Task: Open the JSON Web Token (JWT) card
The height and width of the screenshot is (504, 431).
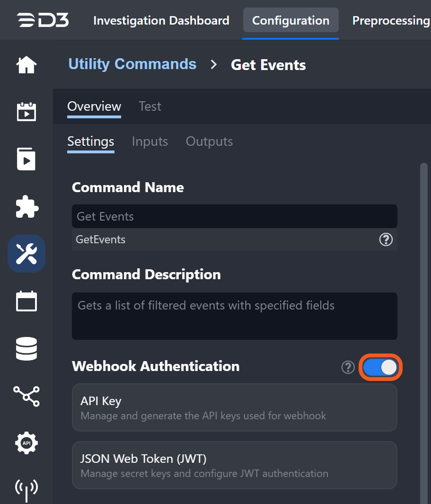Action: (x=234, y=465)
